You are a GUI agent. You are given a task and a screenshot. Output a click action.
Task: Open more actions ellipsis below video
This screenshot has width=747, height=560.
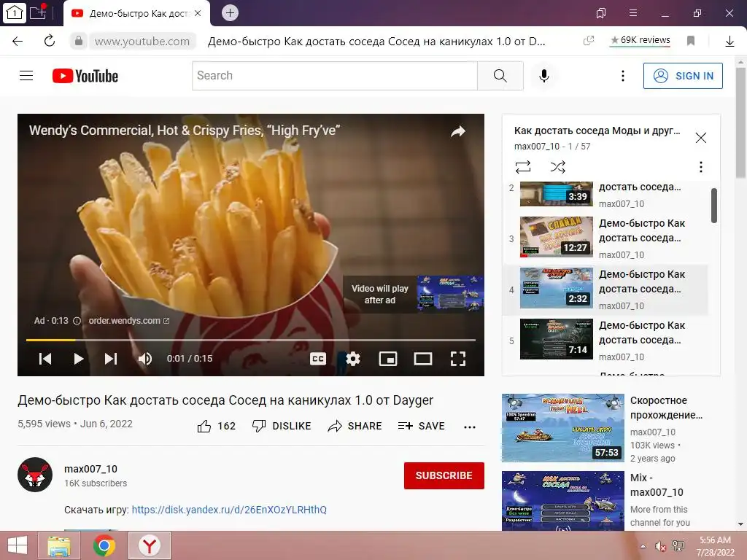pyautogui.click(x=470, y=427)
